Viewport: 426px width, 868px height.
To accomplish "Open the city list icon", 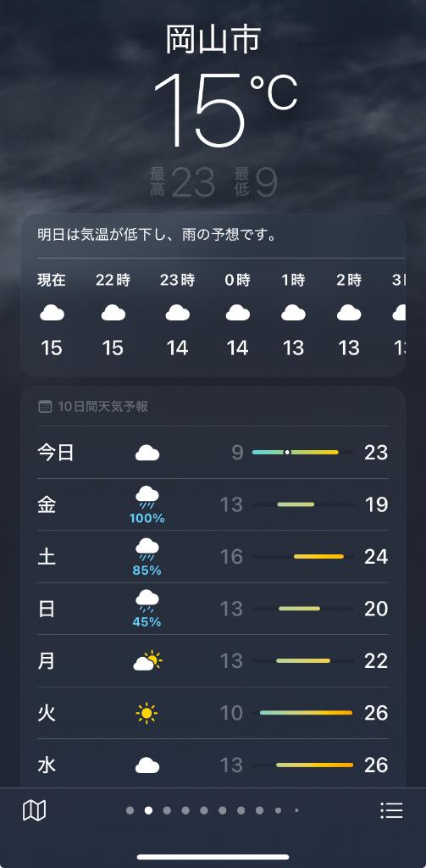I will pos(391,810).
